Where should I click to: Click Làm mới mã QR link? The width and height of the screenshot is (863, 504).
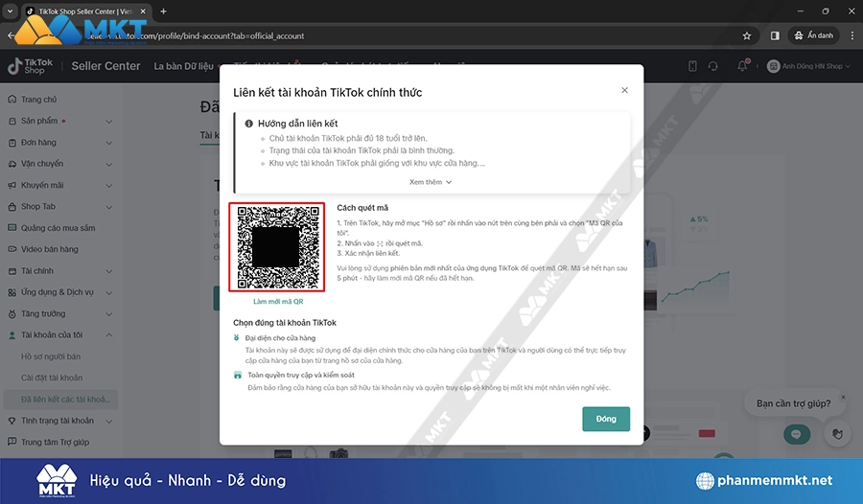point(278,302)
